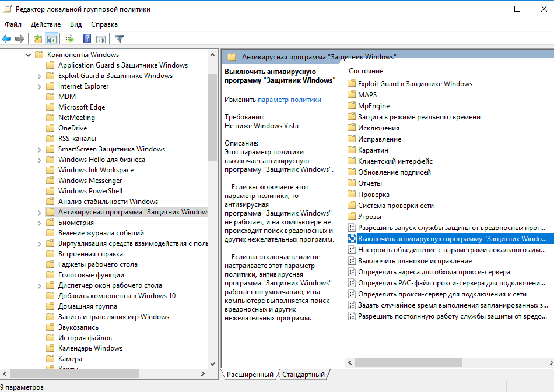
Task: Click the Back arrow toolbar icon
Action: (x=6, y=39)
